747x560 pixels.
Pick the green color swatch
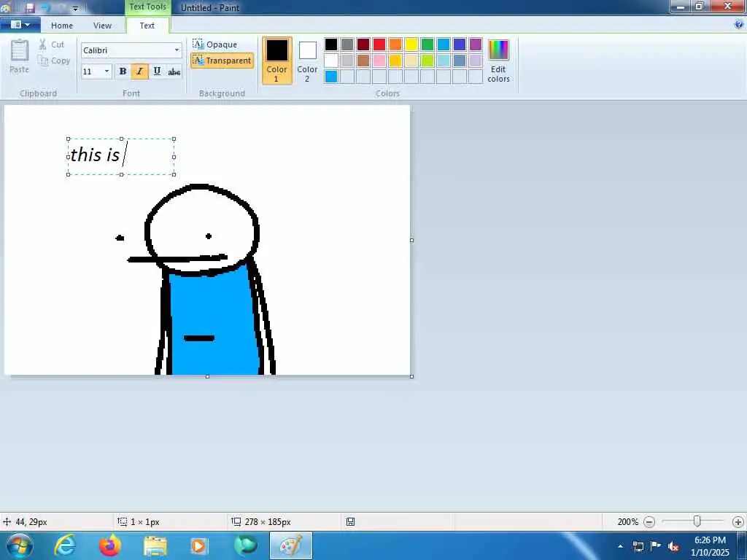[x=427, y=44]
